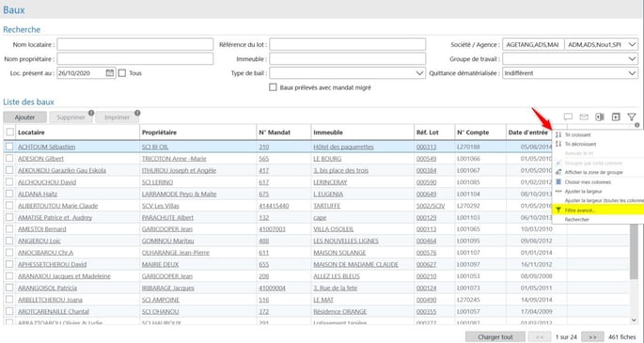Click the width icon beside Ajuster la largeur
This screenshot has width=644, height=343.
click(558, 191)
